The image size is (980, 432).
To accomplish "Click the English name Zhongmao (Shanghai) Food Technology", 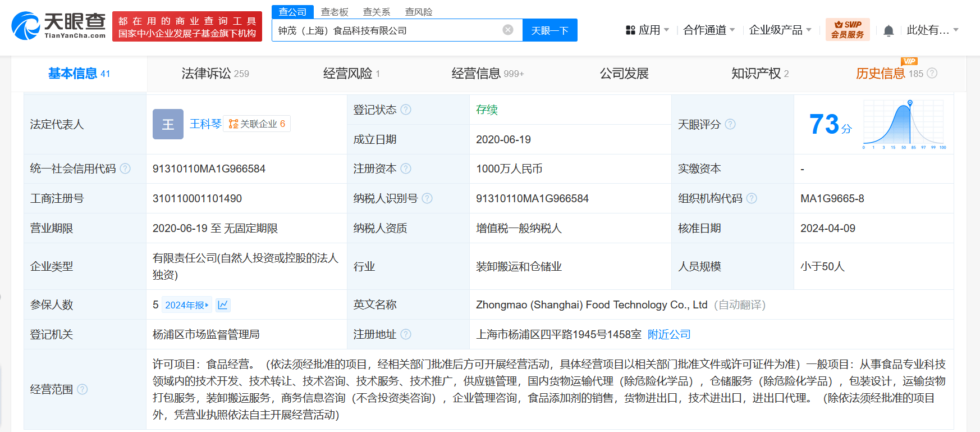I will tap(592, 304).
